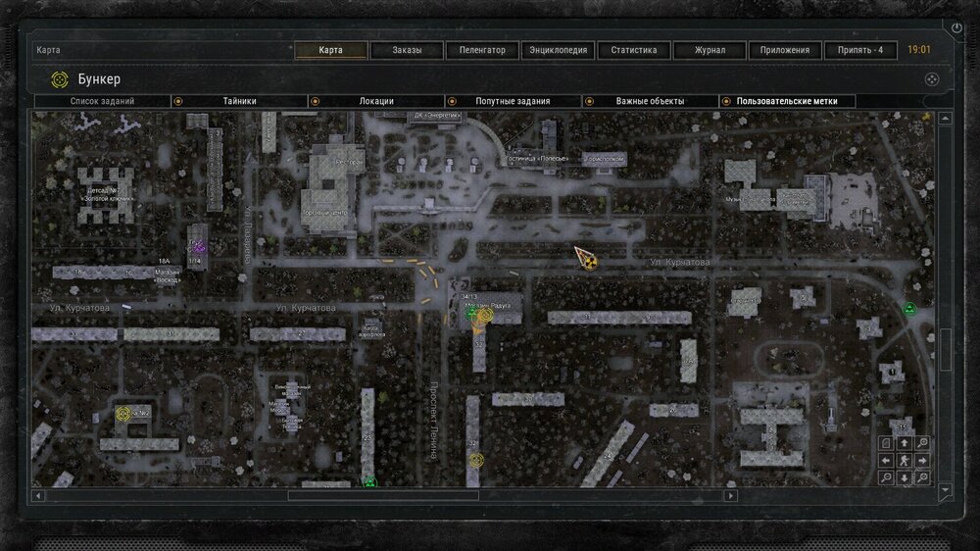The height and width of the screenshot is (551, 980).
Task: Click the right arrow of horizontal scrollbar
Action: click(731, 496)
